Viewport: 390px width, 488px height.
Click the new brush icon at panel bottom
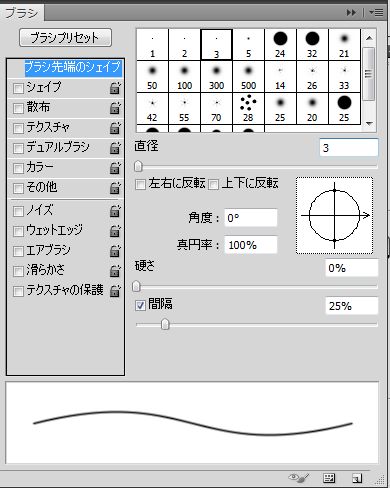click(x=357, y=479)
